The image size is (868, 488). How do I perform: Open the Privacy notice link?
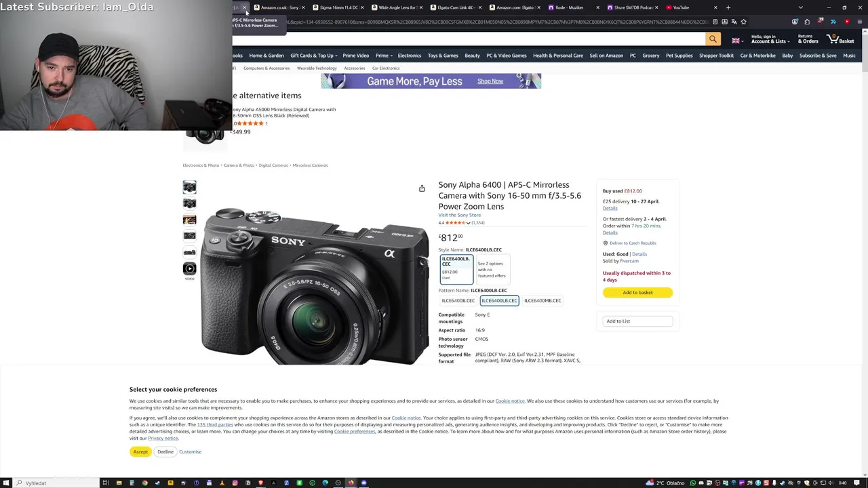pyautogui.click(x=163, y=439)
